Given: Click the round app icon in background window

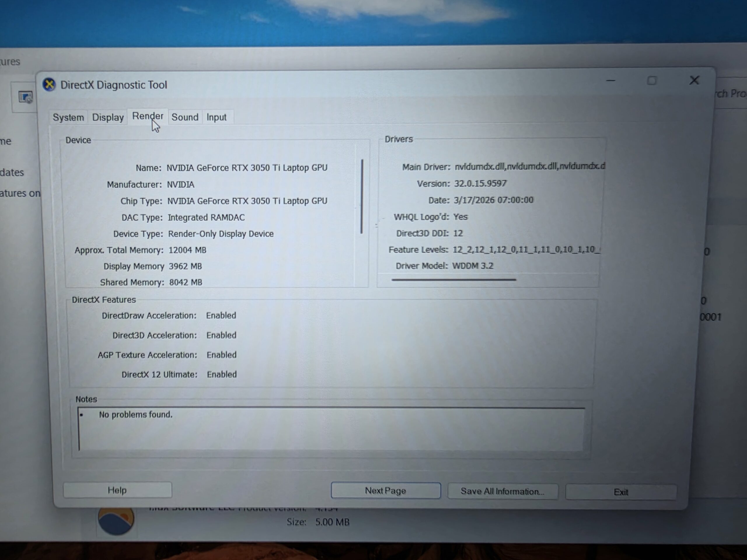Looking at the screenshot, I should click(x=116, y=520).
